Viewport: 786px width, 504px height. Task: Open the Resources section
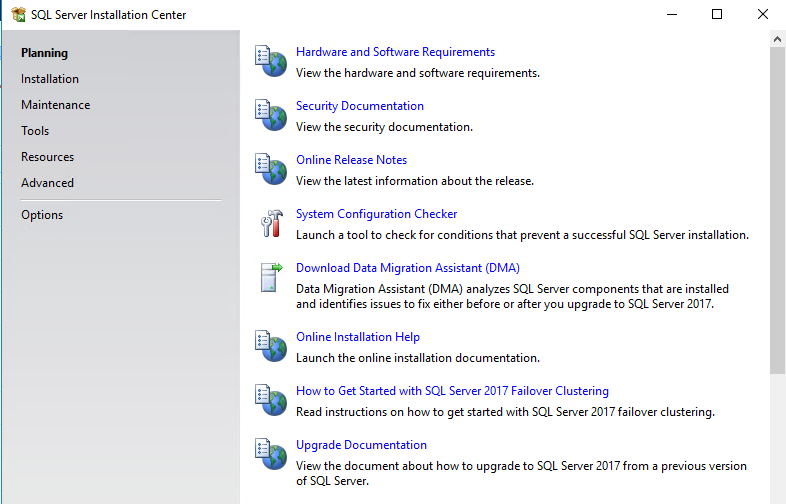coord(47,157)
